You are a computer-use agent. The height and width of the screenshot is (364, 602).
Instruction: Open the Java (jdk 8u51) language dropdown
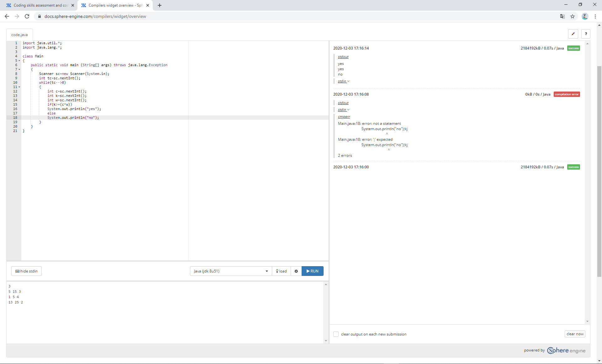point(231,271)
